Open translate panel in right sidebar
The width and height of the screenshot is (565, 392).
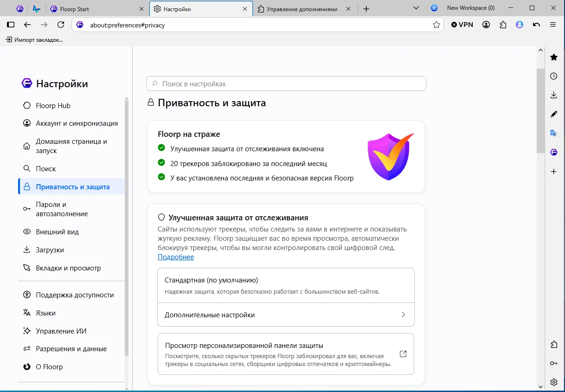click(x=553, y=133)
